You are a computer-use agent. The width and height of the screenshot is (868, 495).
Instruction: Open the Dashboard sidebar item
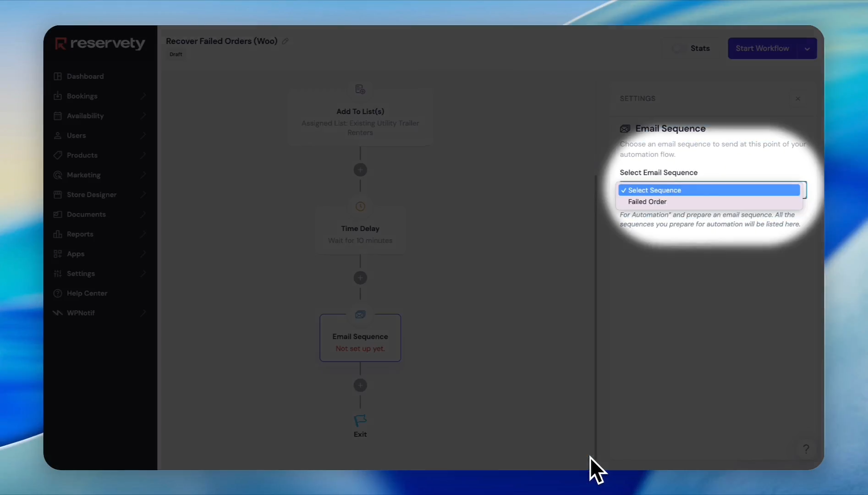point(85,76)
